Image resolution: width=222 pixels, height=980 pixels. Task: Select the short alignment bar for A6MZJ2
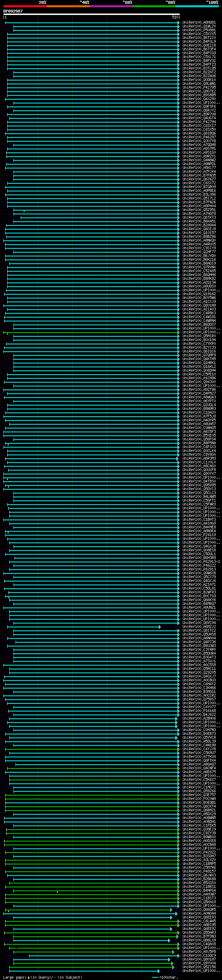coord(84,627)
